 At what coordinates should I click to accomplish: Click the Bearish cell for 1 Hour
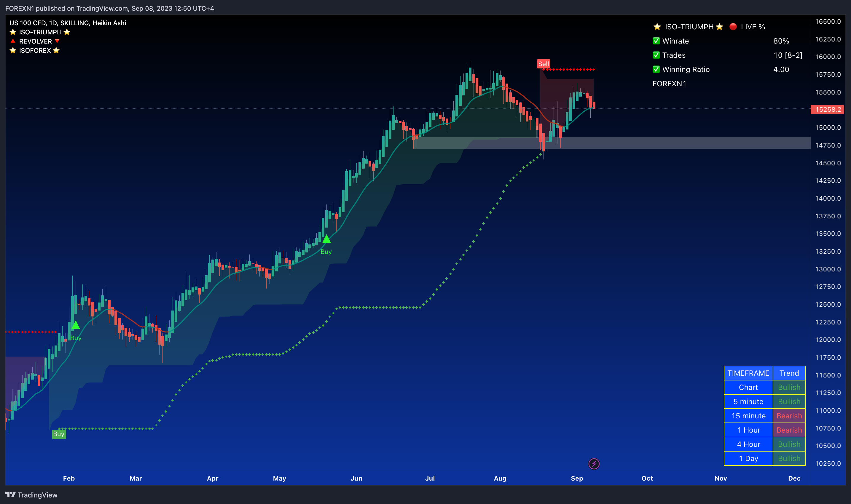coord(789,430)
